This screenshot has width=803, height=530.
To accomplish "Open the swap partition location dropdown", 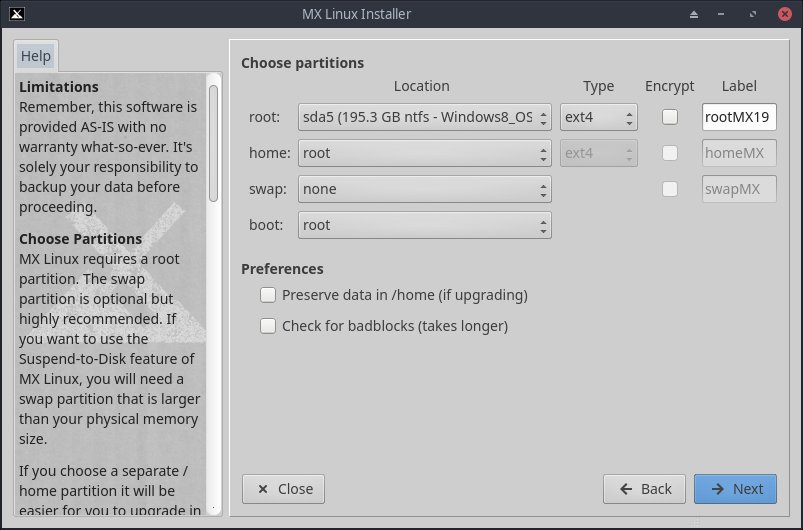I will click(425, 189).
